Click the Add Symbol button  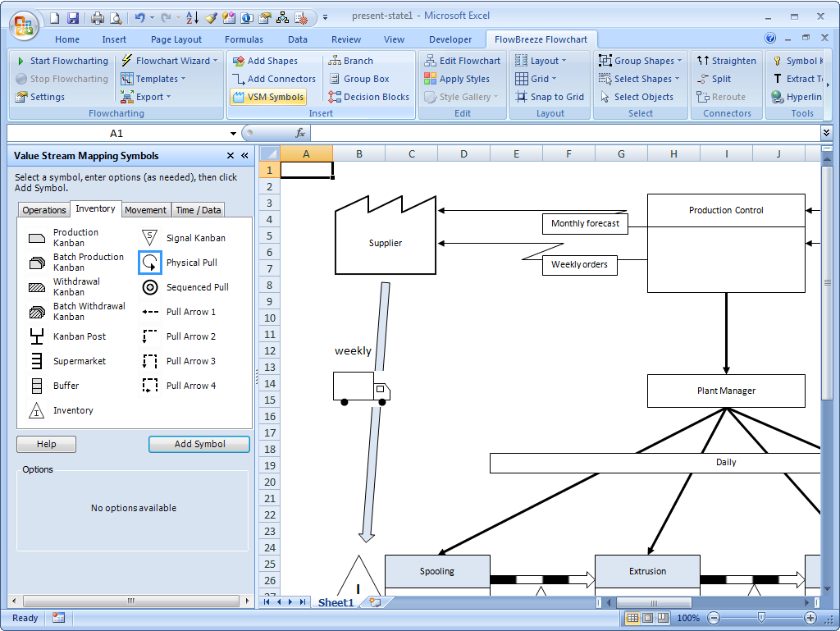coord(199,444)
